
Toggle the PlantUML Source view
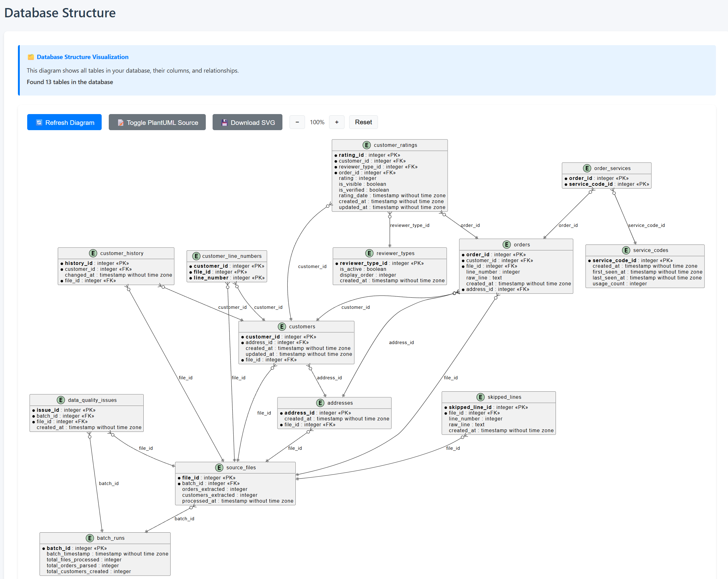(157, 122)
